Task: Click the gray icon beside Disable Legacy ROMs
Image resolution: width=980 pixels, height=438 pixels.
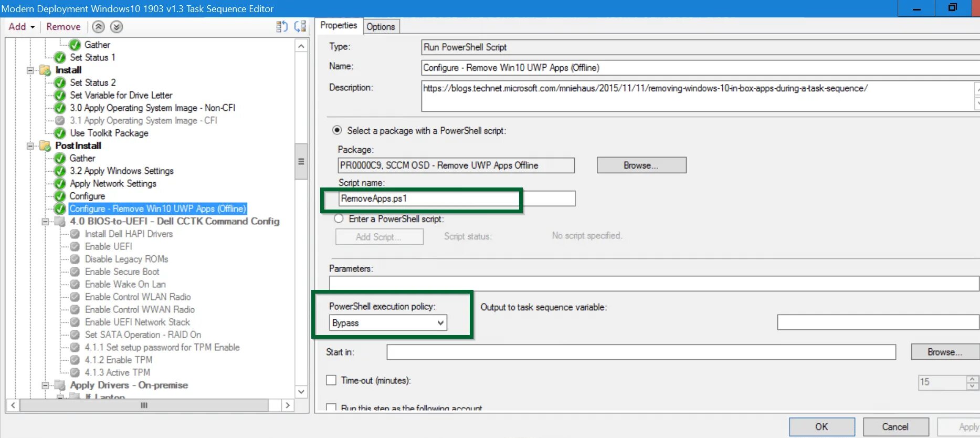Action: [x=75, y=259]
